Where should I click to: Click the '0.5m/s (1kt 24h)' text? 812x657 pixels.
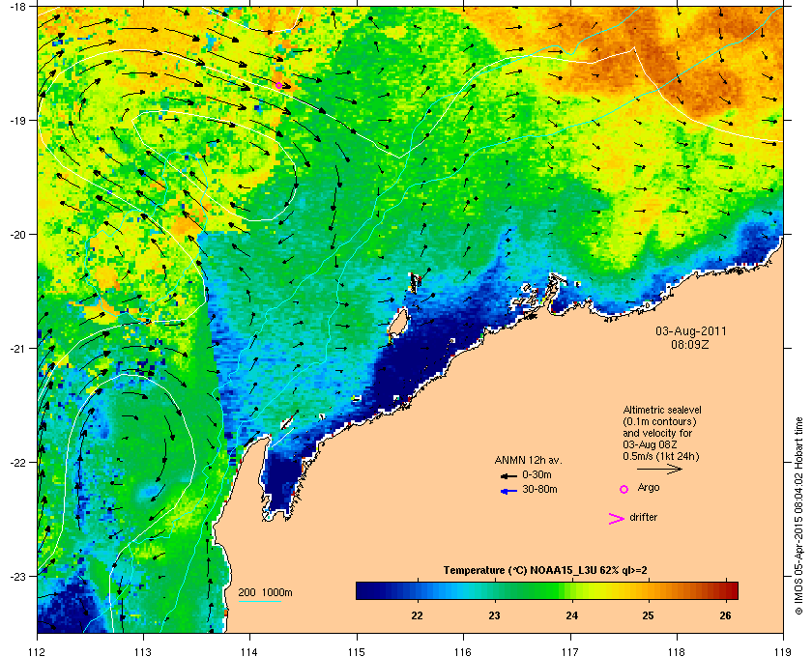[661, 457]
